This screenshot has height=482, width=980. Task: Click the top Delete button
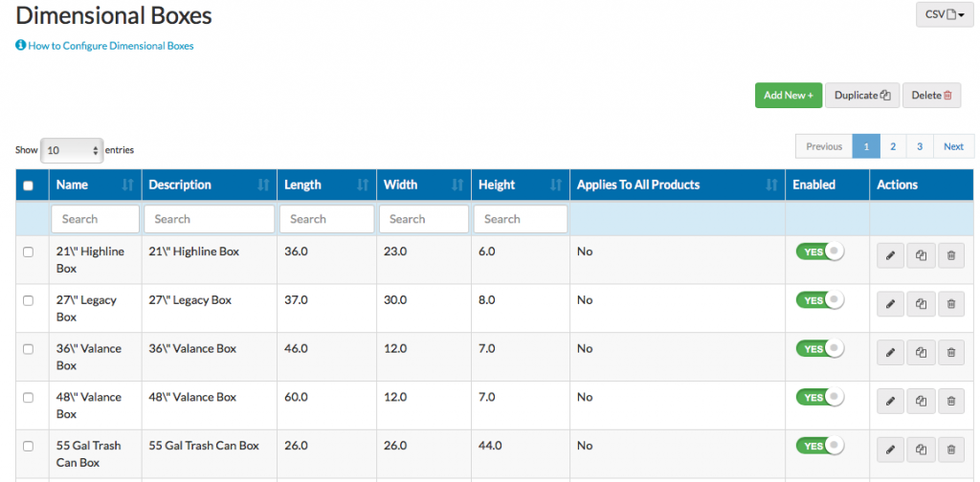[x=931, y=96]
